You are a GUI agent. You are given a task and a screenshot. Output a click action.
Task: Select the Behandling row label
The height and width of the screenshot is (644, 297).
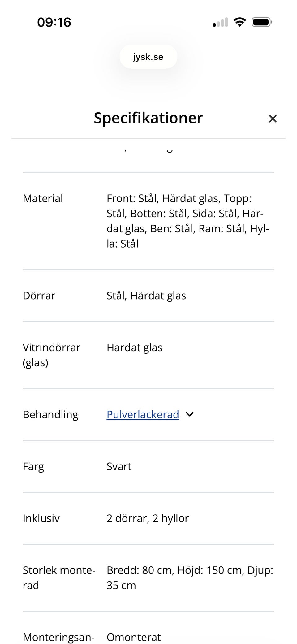coord(50,414)
